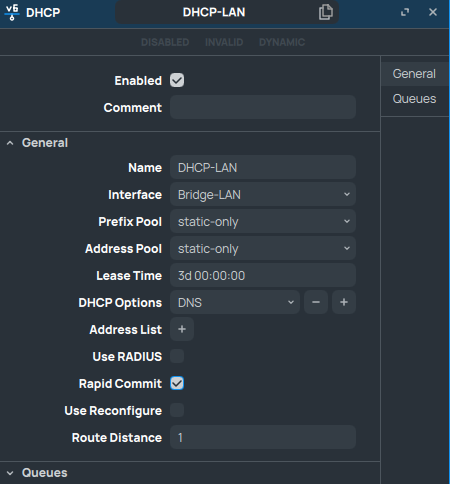This screenshot has height=484, width=450.
Task: Click the Comment input field
Action: click(x=263, y=107)
